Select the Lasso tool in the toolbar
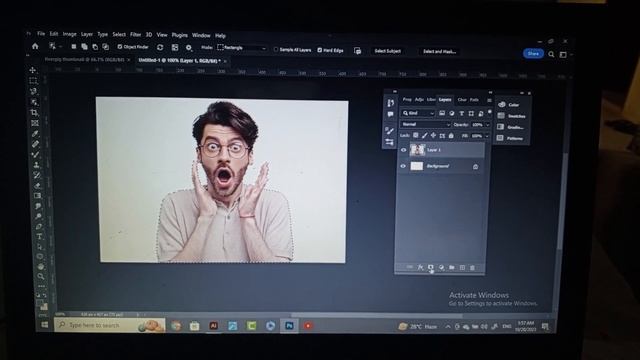The height and width of the screenshot is (360, 640). [x=33, y=91]
